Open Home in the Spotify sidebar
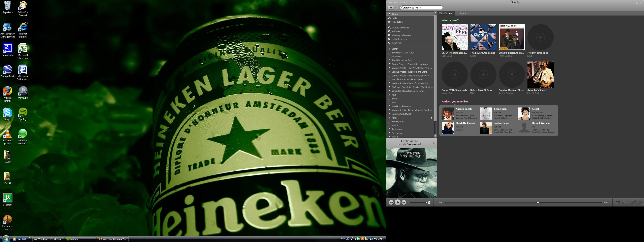This screenshot has height=242, width=644. (x=410, y=14)
